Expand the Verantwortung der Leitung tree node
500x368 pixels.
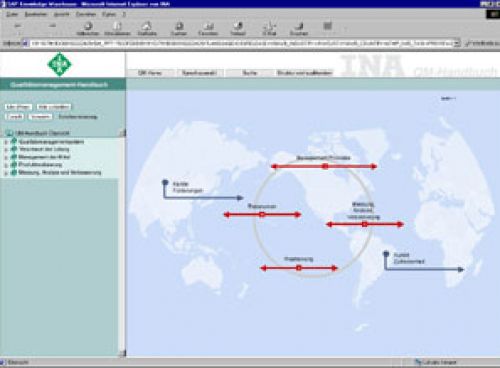pyautogui.click(x=5, y=150)
